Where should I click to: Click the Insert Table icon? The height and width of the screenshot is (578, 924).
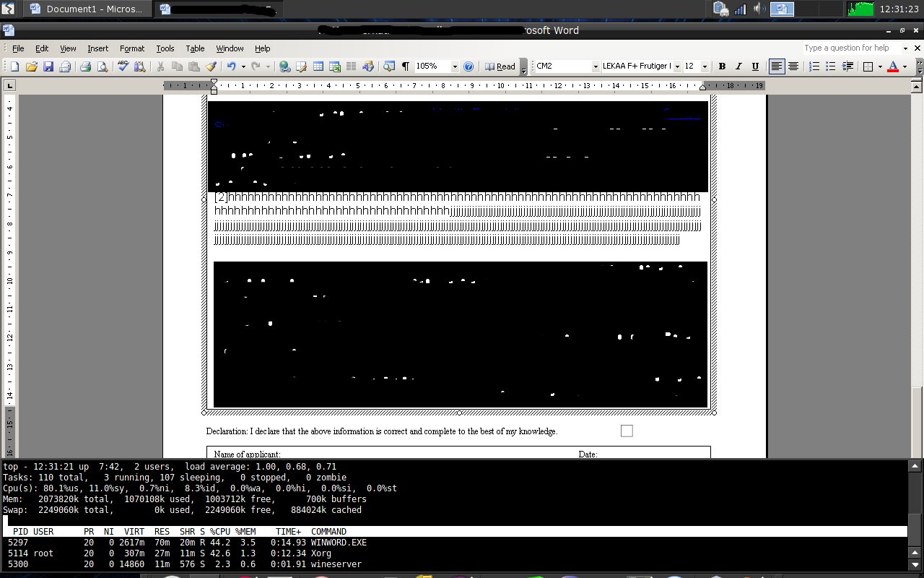click(318, 66)
